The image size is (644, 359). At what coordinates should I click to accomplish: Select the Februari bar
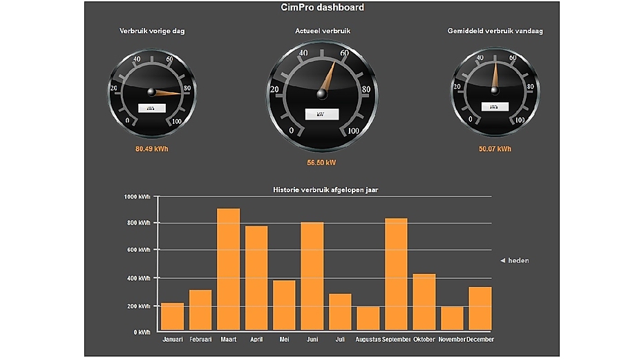[200, 310]
